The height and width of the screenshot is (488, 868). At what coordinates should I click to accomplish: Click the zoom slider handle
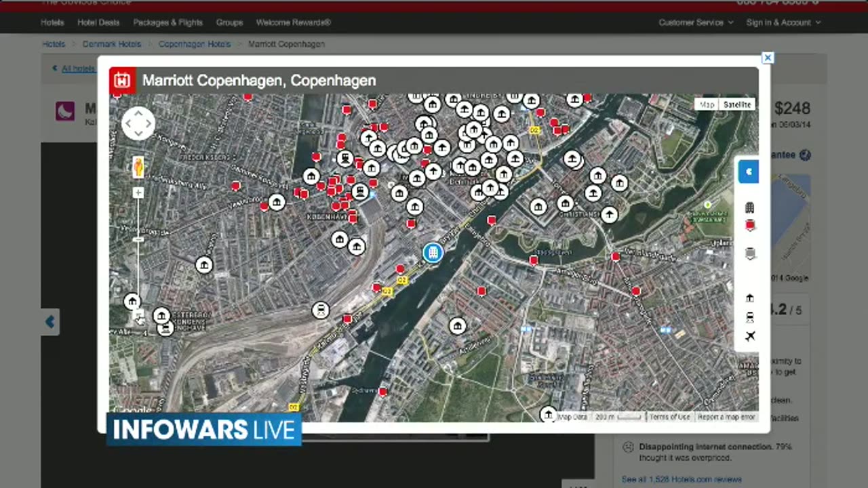[x=138, y=239]
